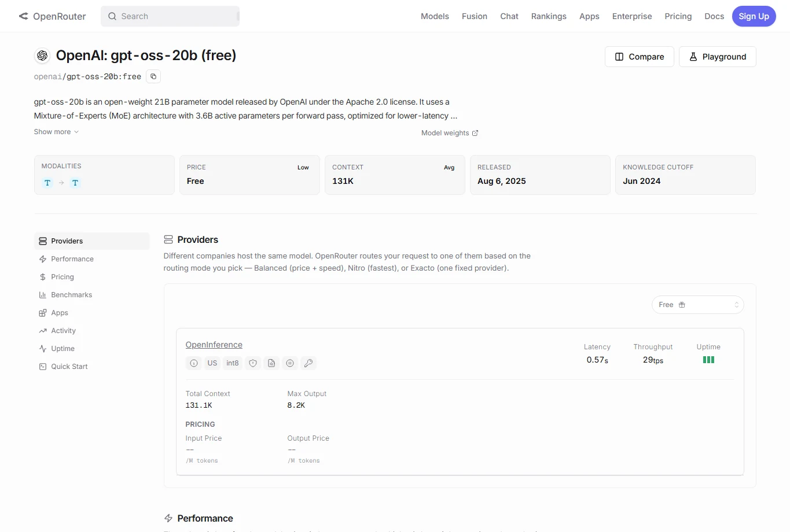Open Rankings in the top navigation

549,16
